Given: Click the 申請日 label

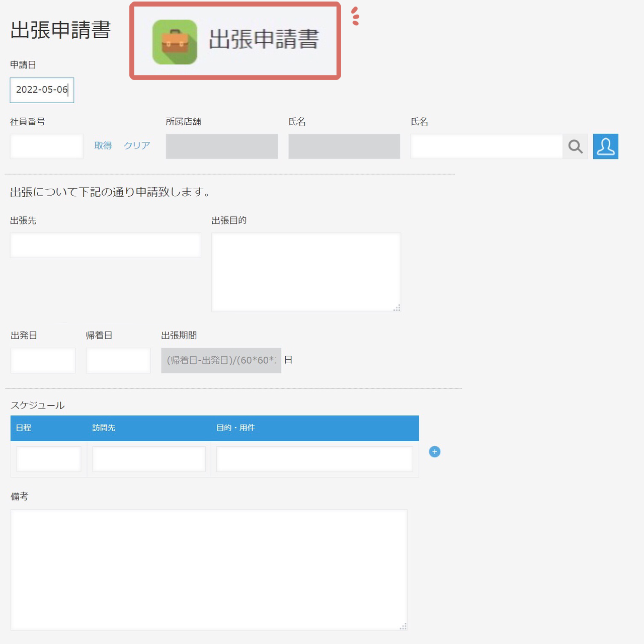Looking at the screenshot, I should (x=23, y=65).
